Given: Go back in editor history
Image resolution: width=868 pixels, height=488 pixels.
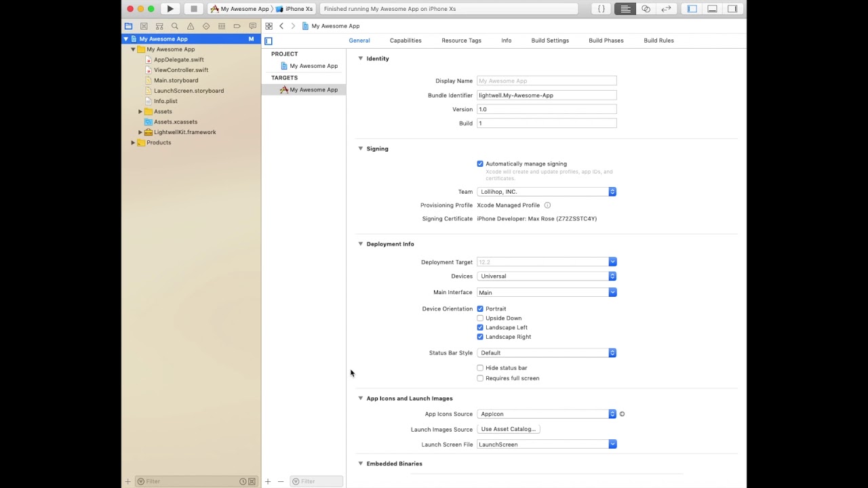Looking at the screenshot, I should click(281, 26).
